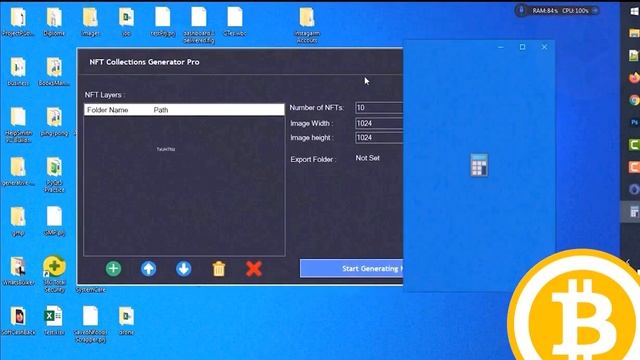Select the Diploma folder on the desktop
Screen dimensions: 640x360
pos(54,23)
